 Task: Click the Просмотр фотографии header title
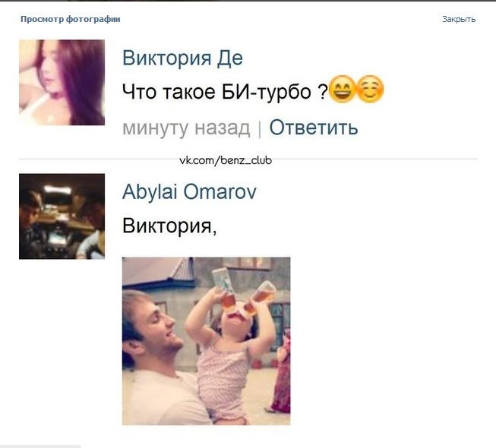(x=70, y=19)
